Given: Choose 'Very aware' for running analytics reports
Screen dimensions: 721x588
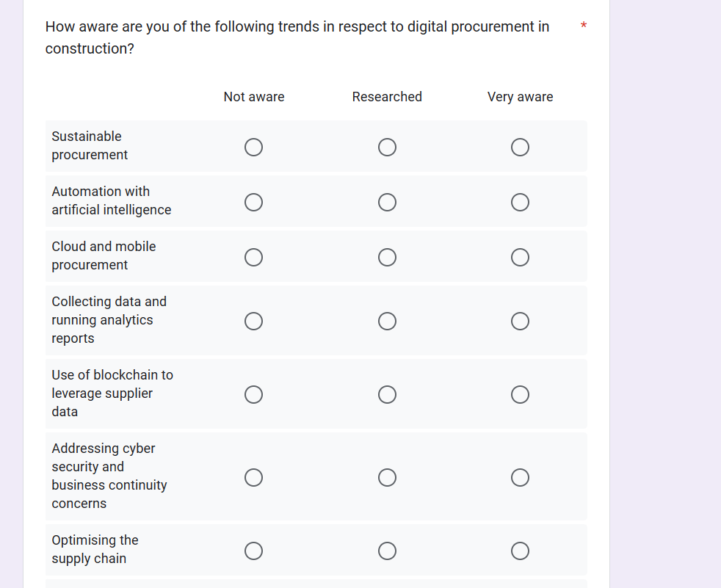Looking at the screenshot, I should pyautogui.click(x=520, y=322).
